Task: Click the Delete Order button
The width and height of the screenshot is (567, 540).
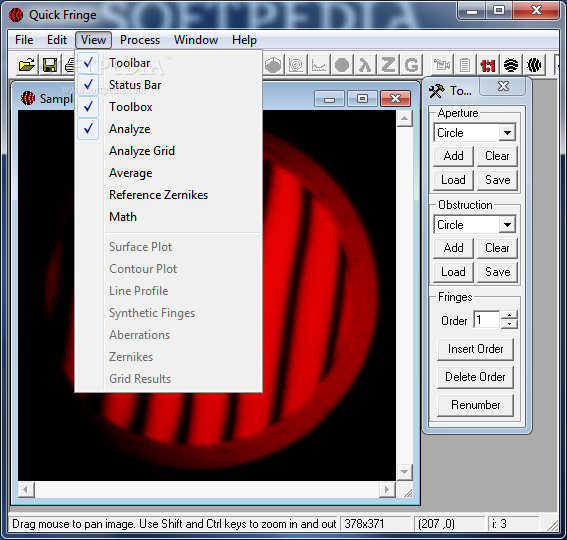Action: (475, 377)
